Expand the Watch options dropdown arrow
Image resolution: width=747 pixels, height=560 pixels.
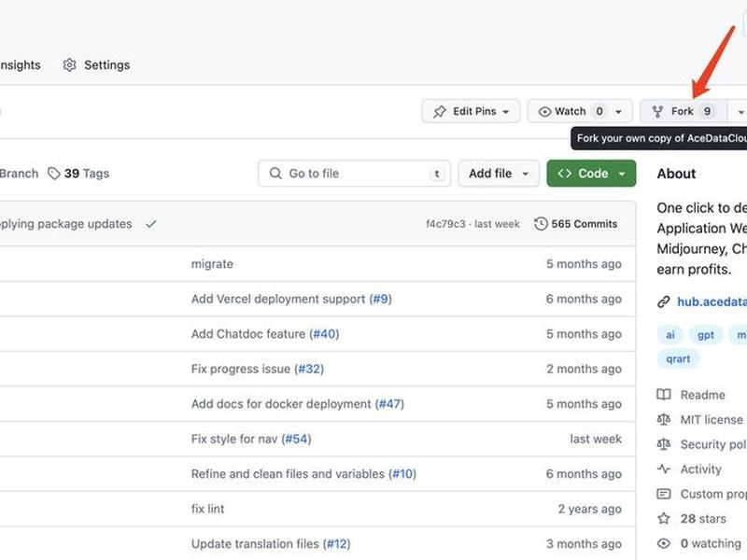[x=618, y=112]
